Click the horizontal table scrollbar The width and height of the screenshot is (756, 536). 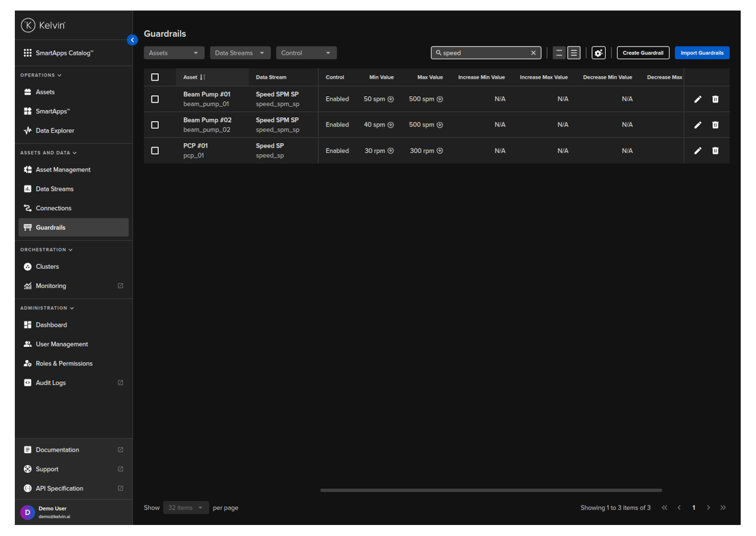pyautogui.click(x=490, y=490)
